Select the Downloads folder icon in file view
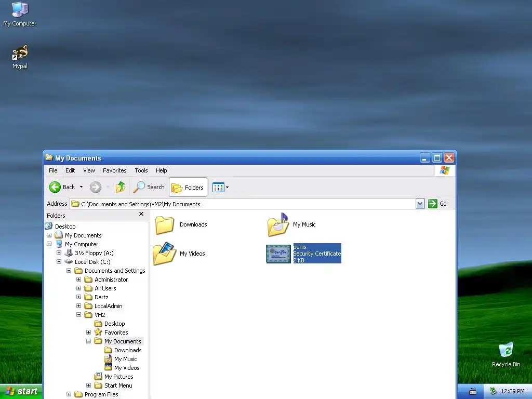This screenshot has width=532, height=399. (x=165, y=225)
